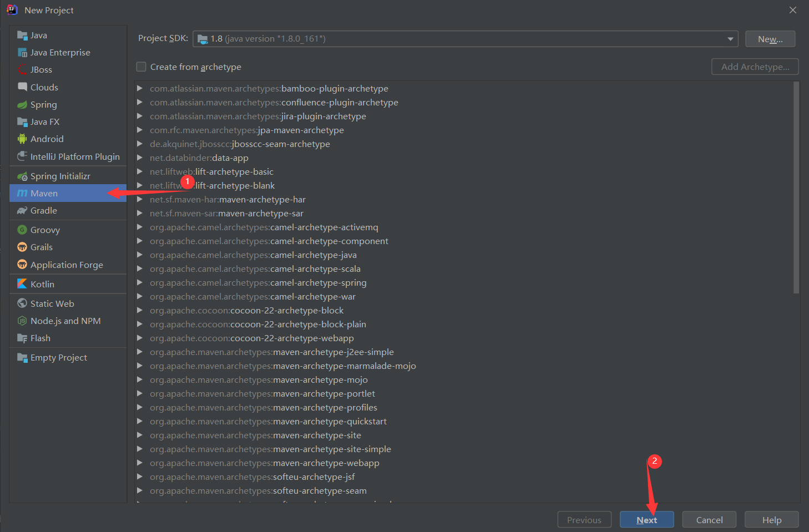This screenshot has height=532, width=809.
Task: Click the Flash icon in sidebar
Action: tap(22, 338)
